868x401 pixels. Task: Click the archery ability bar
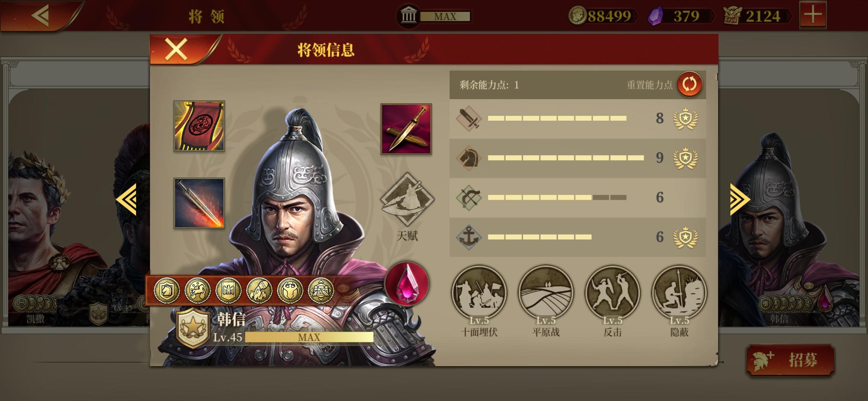(x=557, y=198)
